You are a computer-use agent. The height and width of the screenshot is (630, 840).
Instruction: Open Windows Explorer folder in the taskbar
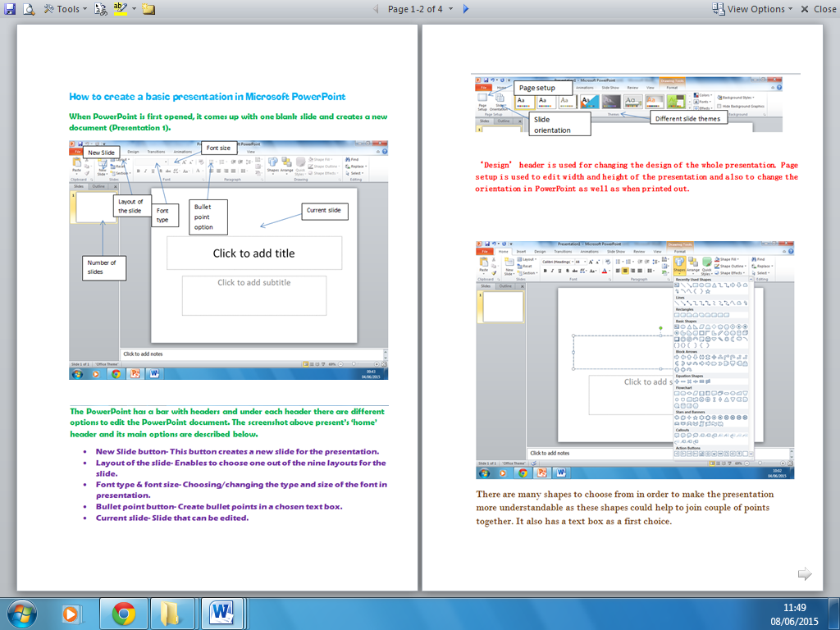(x=171, y=614)
